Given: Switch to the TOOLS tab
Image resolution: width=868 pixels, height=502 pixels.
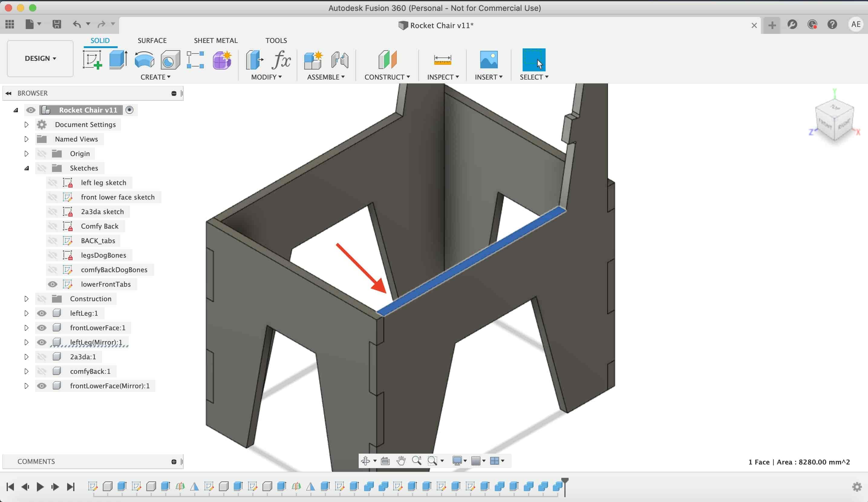Looking at the screenshot, I should pyautogui.click(x=276, y=41).
